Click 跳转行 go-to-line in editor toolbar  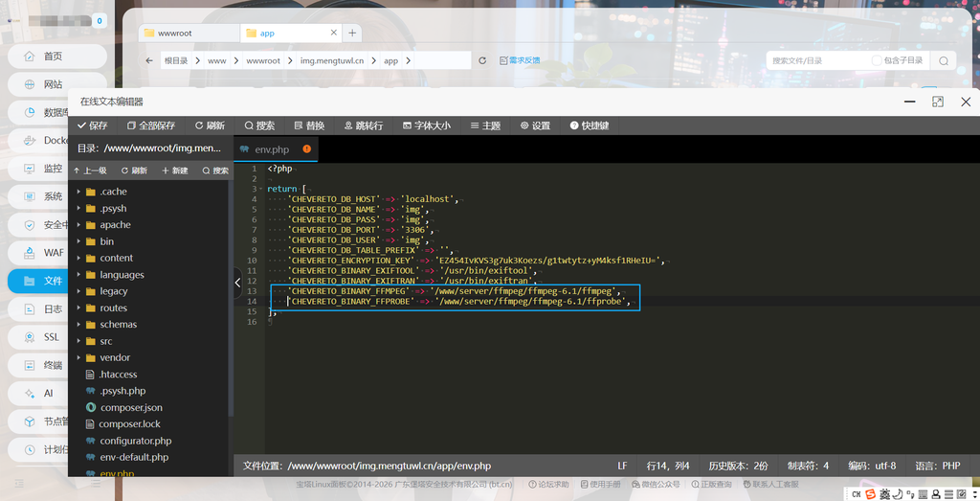point(364,125)
